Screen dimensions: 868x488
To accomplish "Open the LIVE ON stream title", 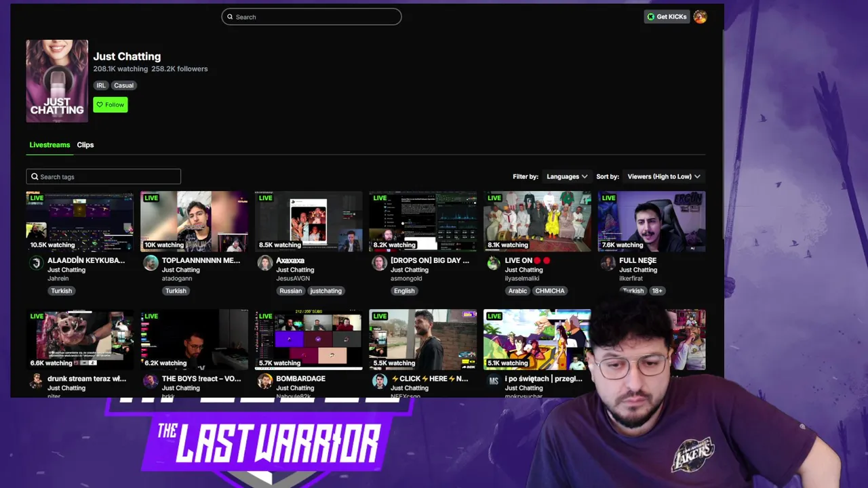I will [528, 260].
